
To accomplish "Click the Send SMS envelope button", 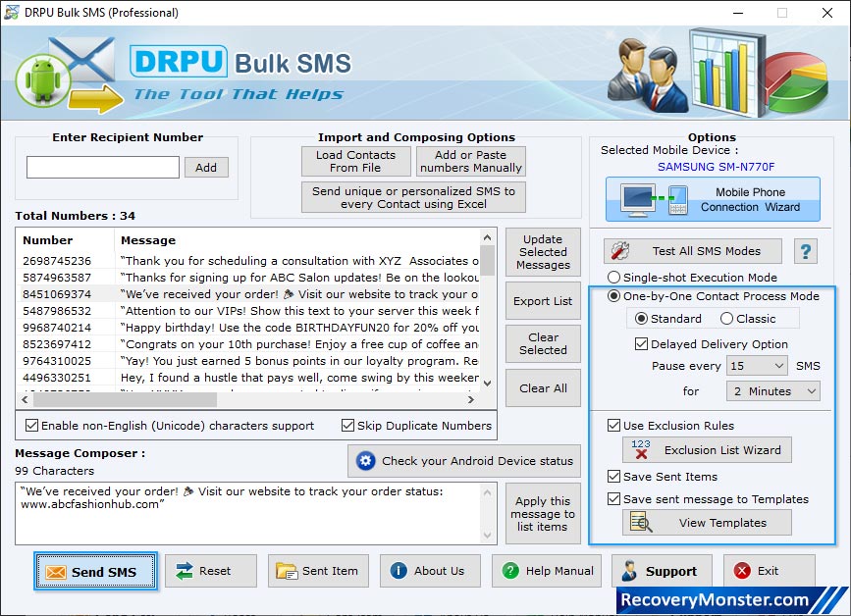I will coord(95,571).
